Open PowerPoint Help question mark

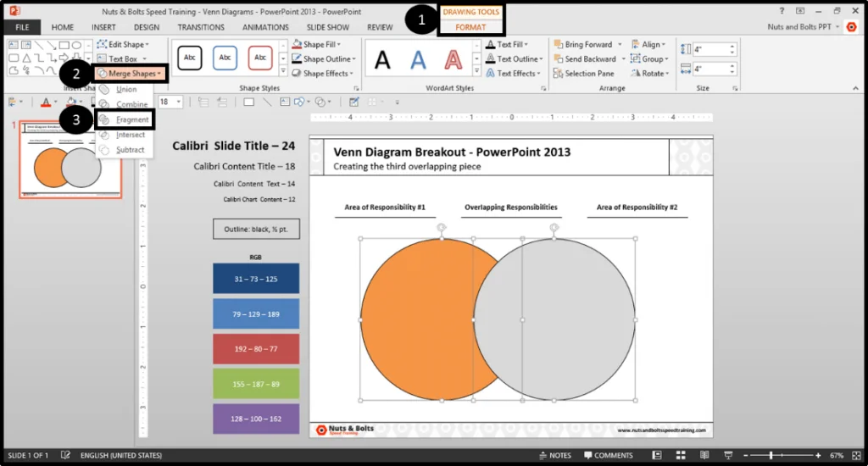tap(782, 11)
